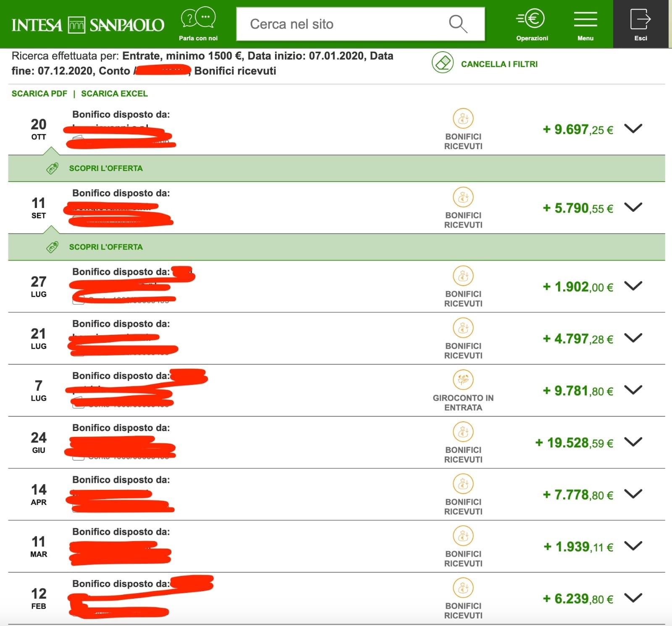This screenshot has height=626, width=672.
Task: Click the 20 OTT date
Action: point(39,129)
